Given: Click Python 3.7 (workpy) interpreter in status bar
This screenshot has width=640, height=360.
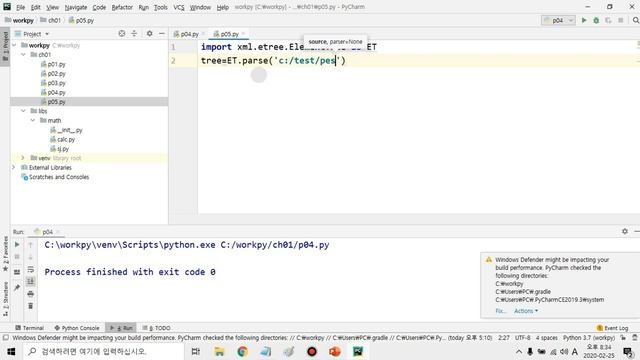Looking at the screenshot, I should (x=589, y=338).
